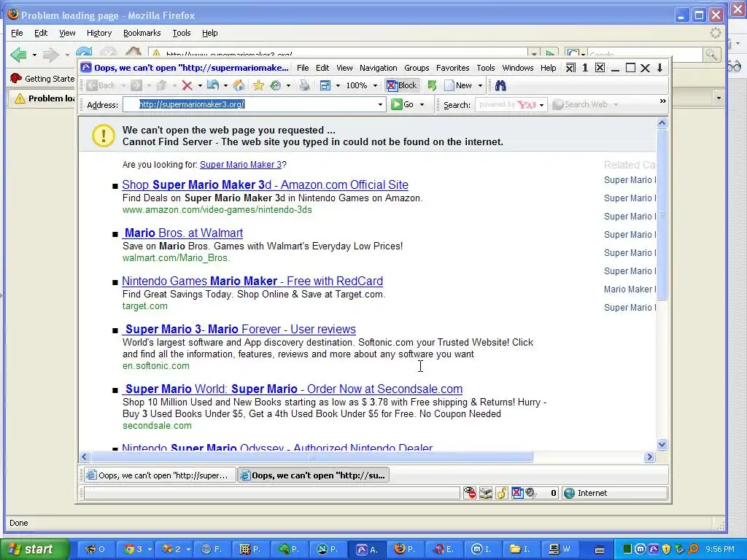Click the Back button in Avant toolbar
The width and height of the screenshot is (747, 560).
pyautogui.click(x=101, y=85)
